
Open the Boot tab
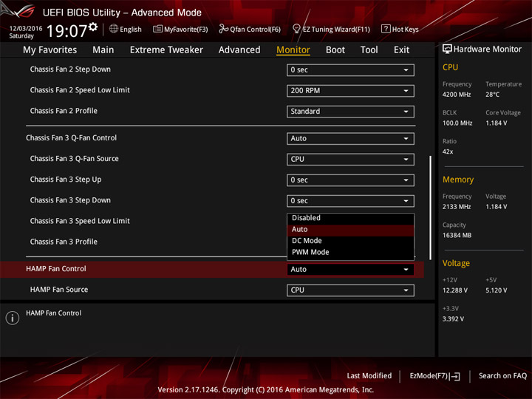(x=335, y=50)
